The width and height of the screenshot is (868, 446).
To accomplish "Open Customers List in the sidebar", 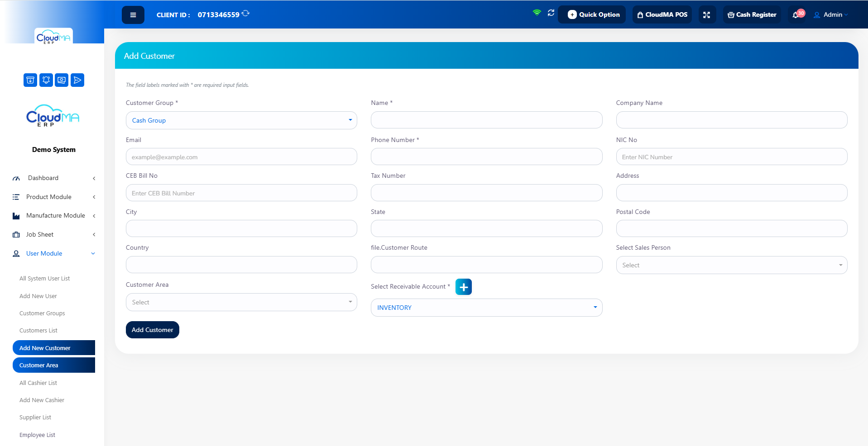I will [38, 331].
